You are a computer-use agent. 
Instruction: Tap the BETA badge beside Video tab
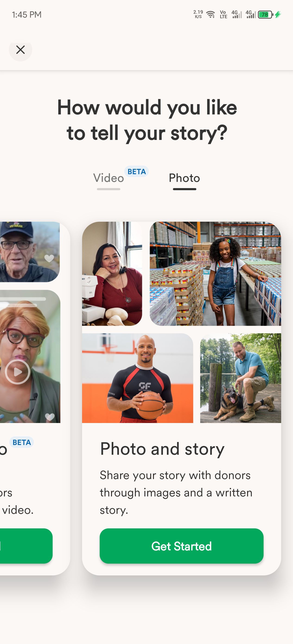point(137,171)
